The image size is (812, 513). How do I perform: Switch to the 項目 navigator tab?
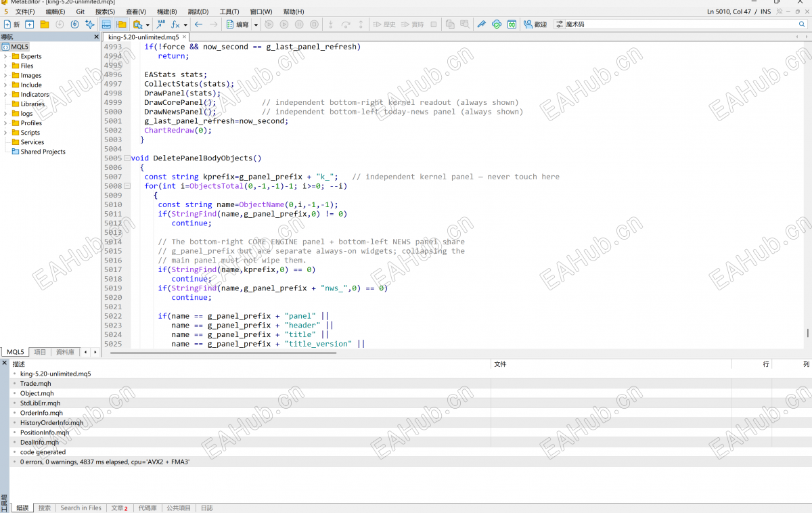click(x=41, y=352)
